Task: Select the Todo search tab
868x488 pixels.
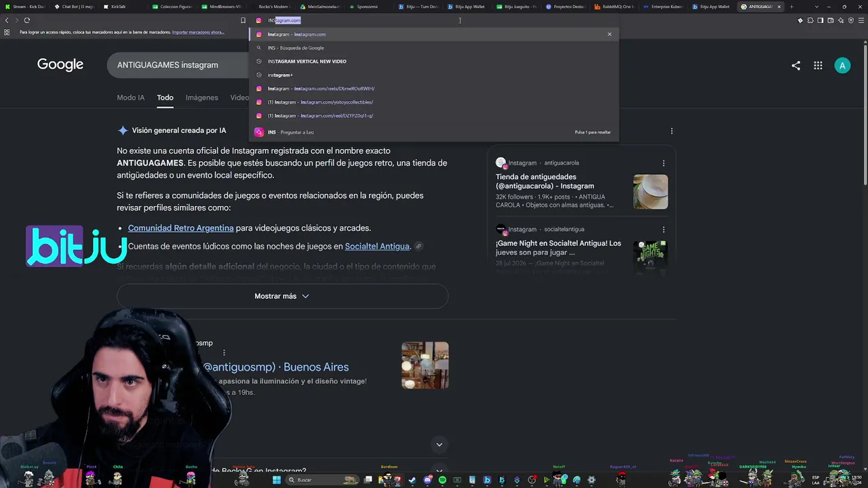Action: coord(165,98)
